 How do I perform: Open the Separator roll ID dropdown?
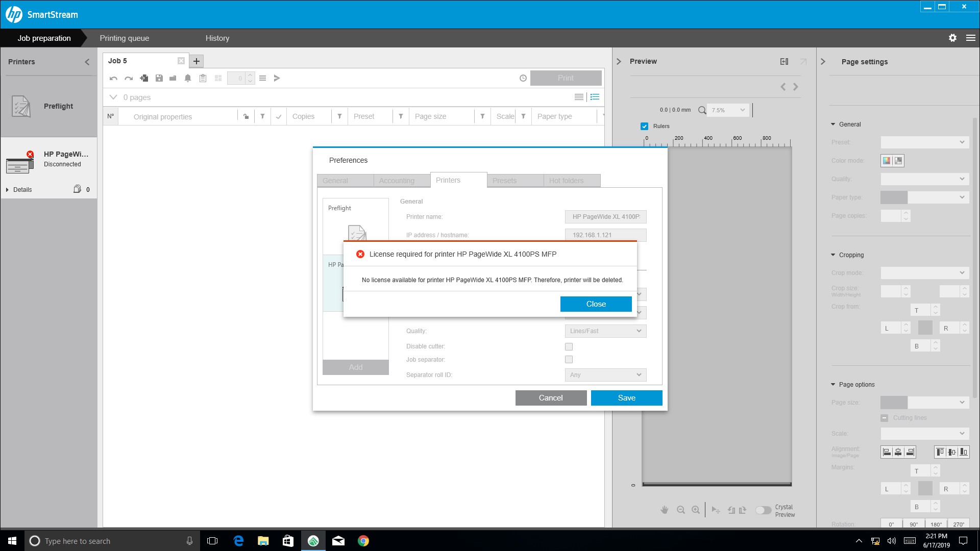(605, 374)
